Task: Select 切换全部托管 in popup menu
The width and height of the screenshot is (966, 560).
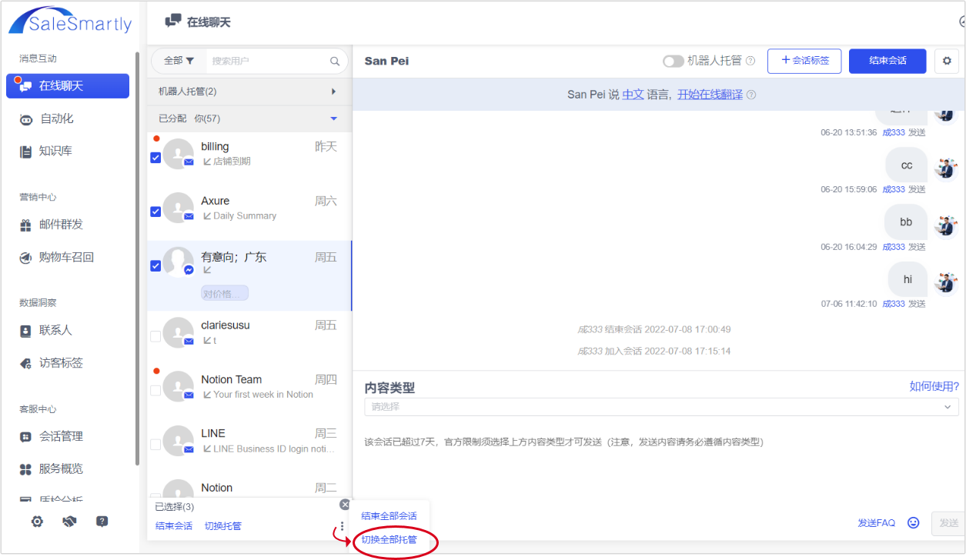Action: pos(389,539)
